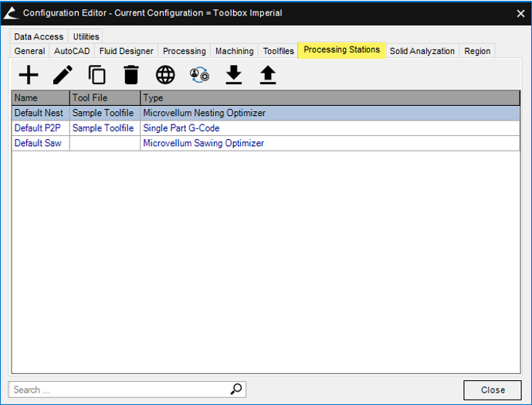
Task: Click the user and gear sync icon
Action: (199, 75)
